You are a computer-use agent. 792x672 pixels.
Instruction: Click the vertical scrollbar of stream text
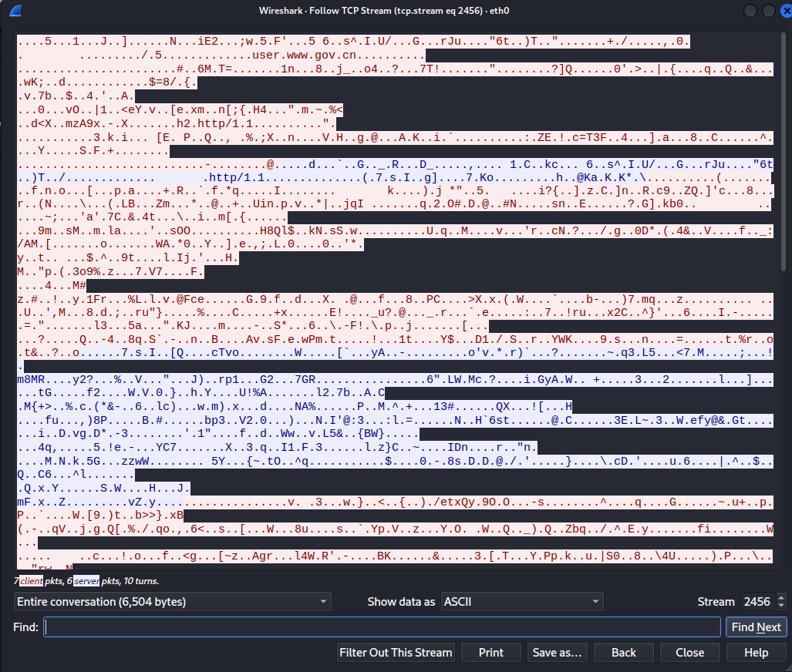(x=784, y=152)
